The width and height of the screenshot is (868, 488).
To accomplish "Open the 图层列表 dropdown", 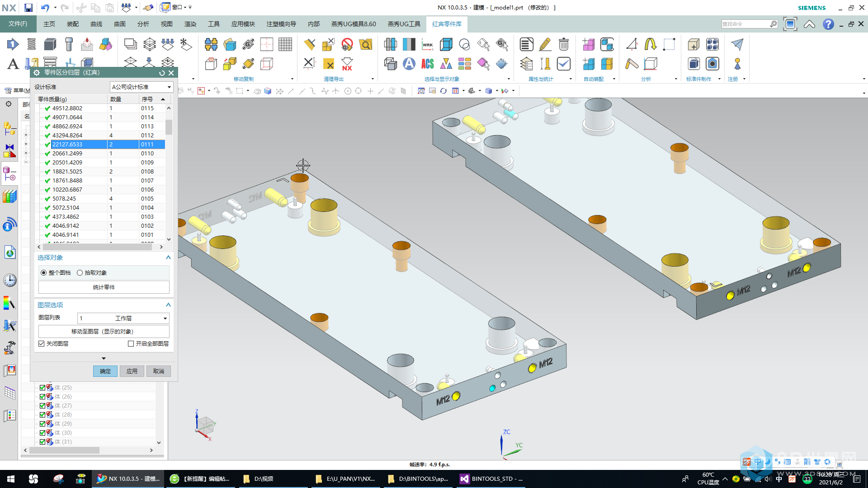I will pos(123,319).
